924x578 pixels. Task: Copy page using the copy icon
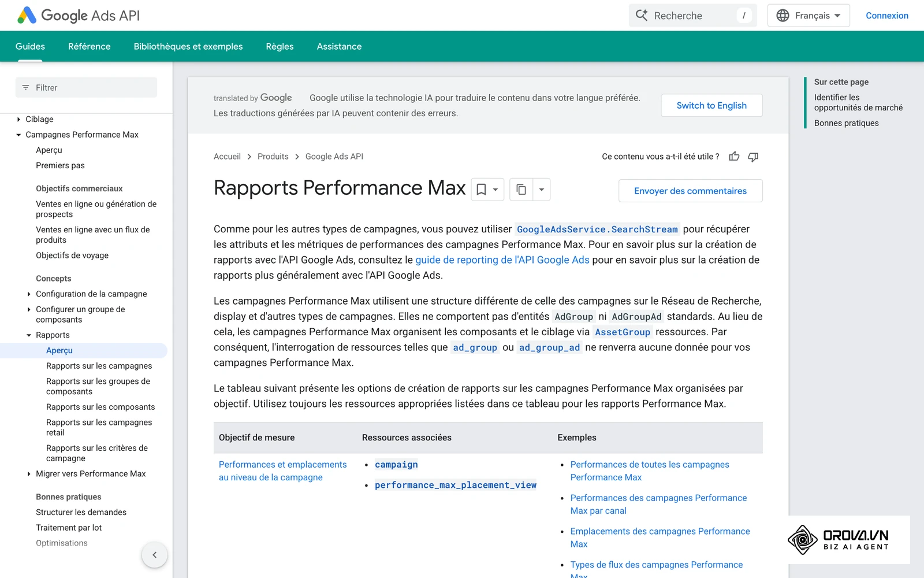[x=521, y=190]
